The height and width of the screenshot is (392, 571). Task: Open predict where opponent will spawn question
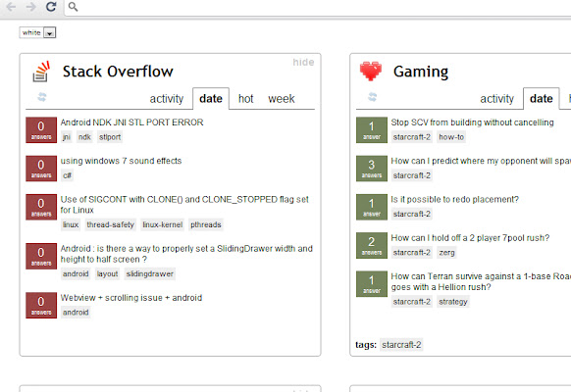(x=481, y=161)
